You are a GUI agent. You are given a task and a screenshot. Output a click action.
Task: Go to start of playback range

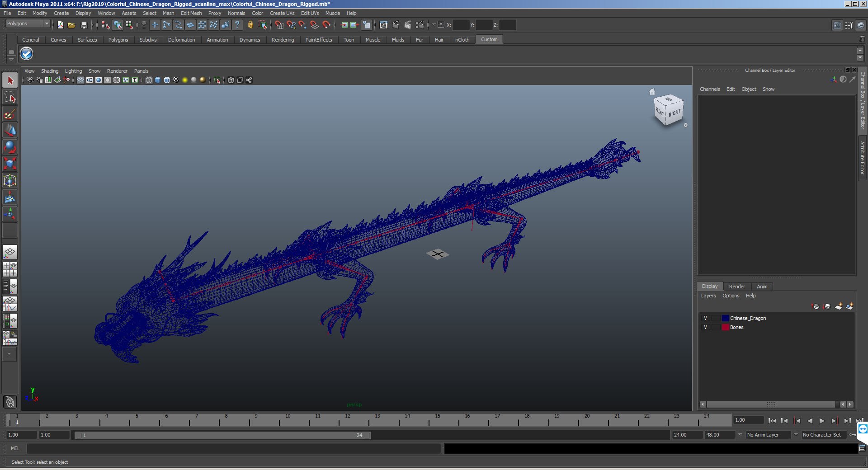pos(772,421)
